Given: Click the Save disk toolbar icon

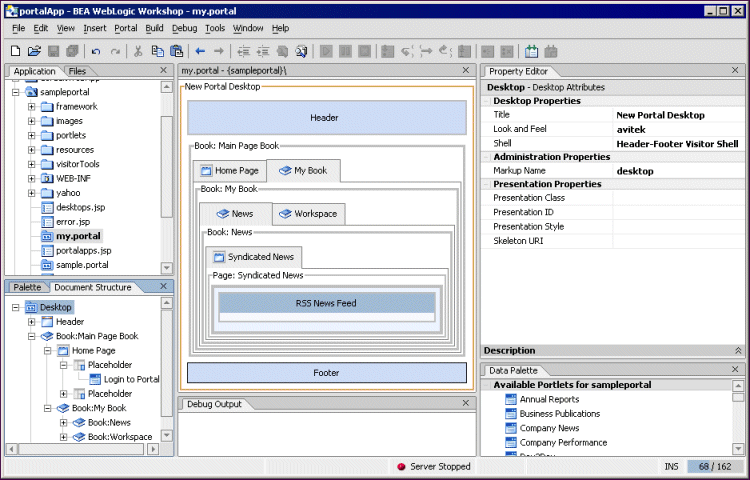Looking at the screenshot, I should 53,51.
